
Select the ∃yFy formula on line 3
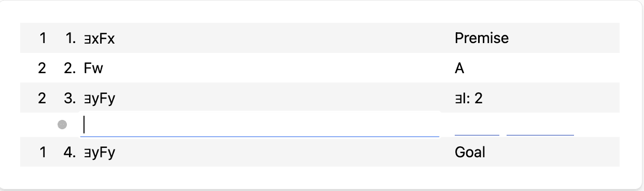click(99, 99)
